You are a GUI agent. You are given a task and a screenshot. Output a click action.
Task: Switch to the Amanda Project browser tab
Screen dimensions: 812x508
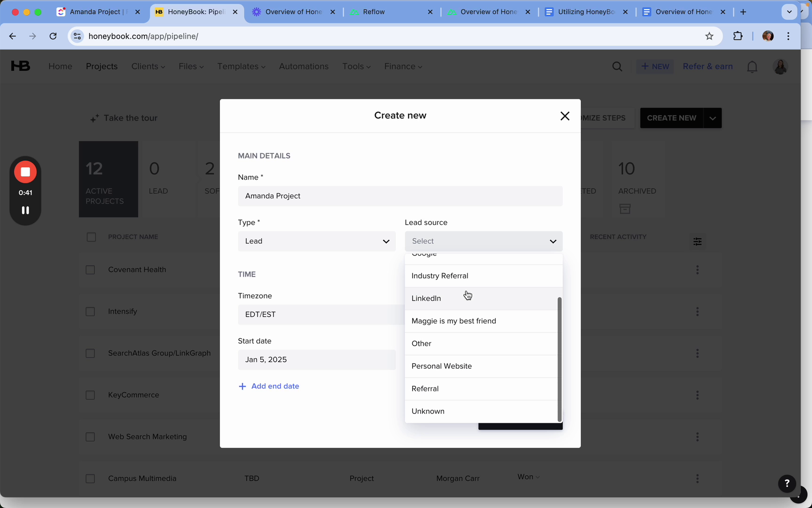coord(98,12)
